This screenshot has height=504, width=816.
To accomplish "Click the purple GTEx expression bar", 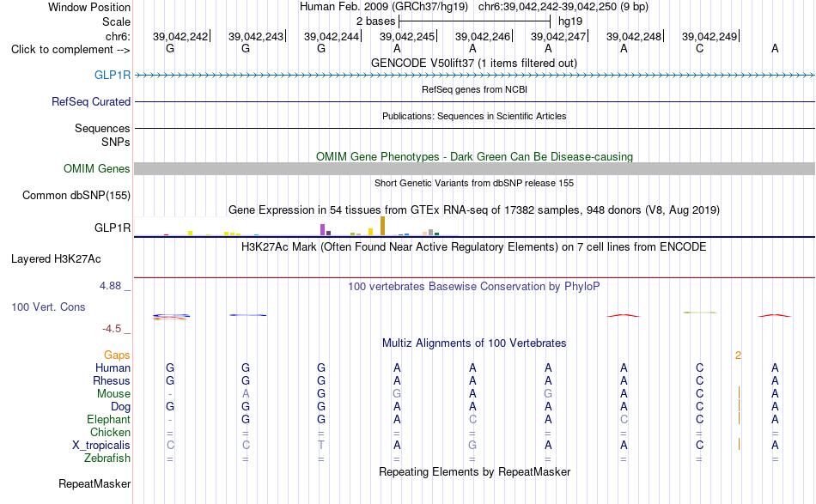I will (x=323, y=230).
